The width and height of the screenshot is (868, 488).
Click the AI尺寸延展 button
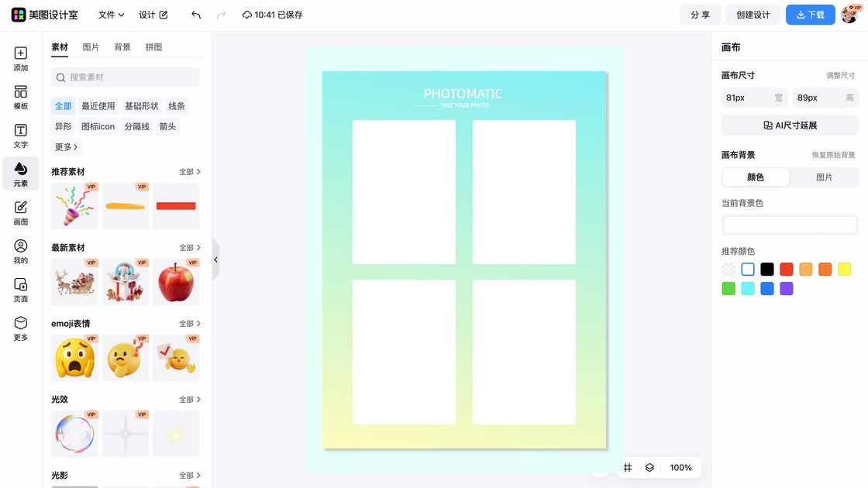coord(790,125)
